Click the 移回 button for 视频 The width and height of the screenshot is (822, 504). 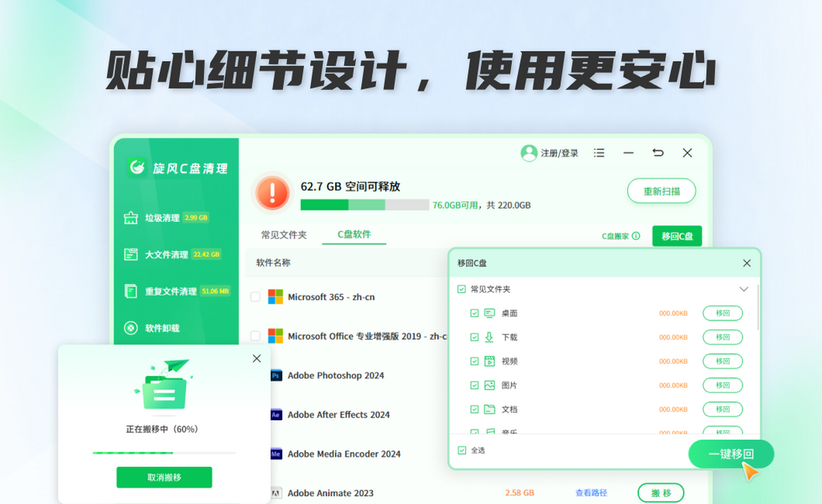[723, 361]
